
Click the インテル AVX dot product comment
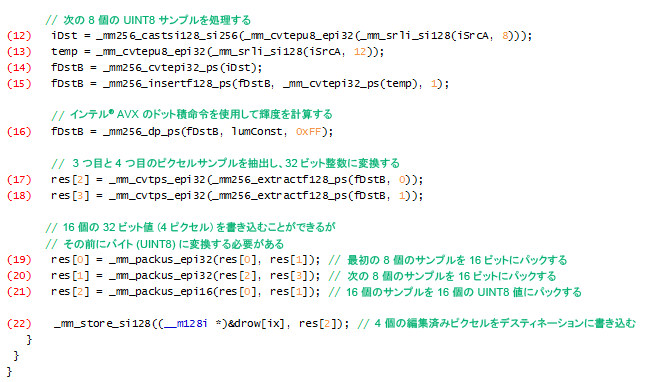[192, 115]
